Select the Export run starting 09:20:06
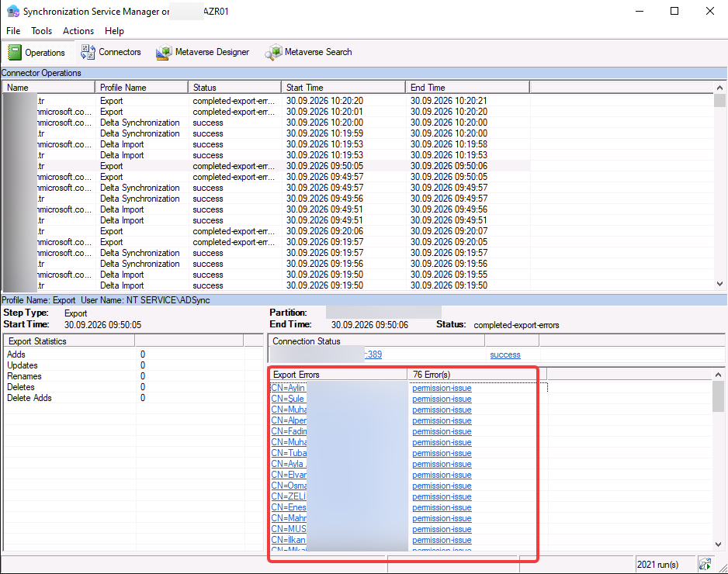728x574 pixels. click(x=266, y=231)
